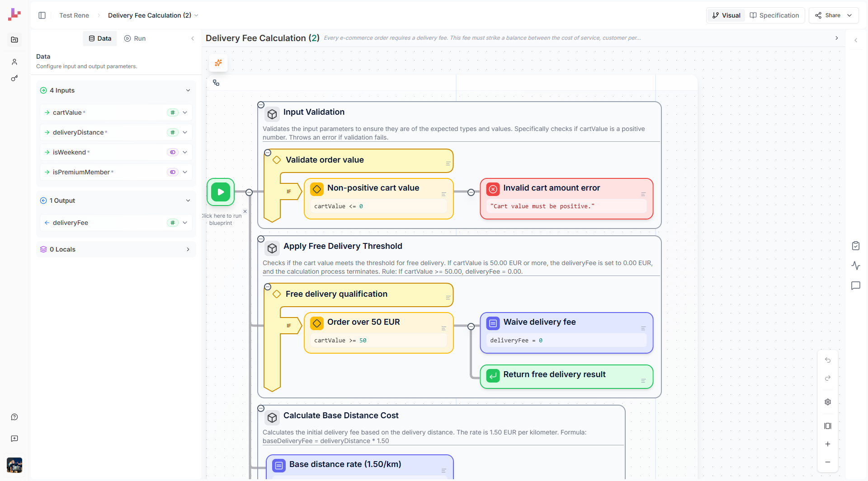868x481 pixels.
Task: Open the Projects panel in the left sidebar
Action: (x=14, y=40)
